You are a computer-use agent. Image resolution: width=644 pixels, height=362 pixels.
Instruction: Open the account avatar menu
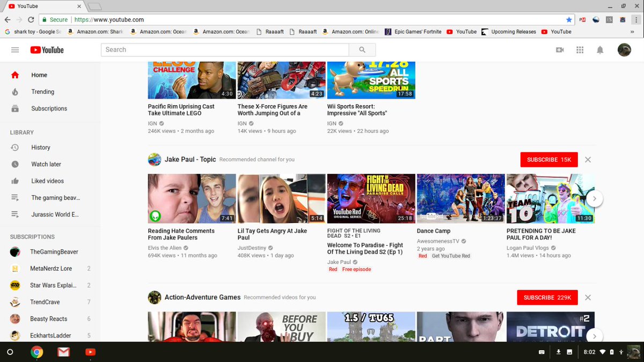[624, 50]
